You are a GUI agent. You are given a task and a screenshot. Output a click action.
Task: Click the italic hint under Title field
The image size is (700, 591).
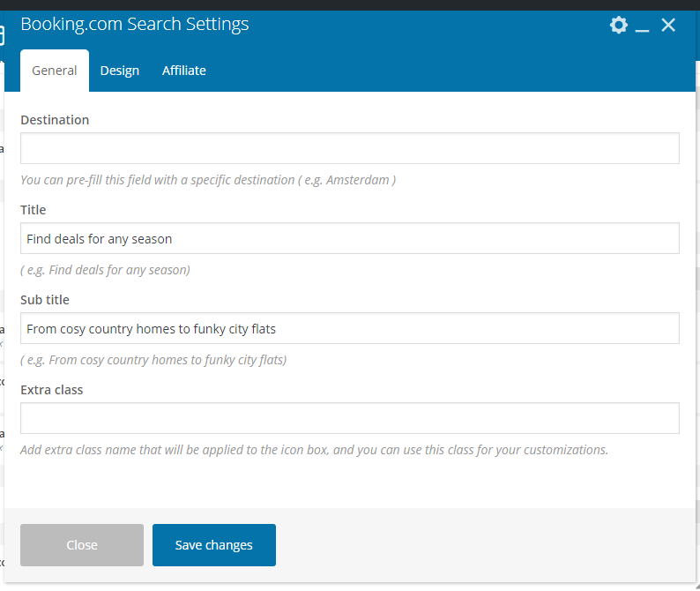coord(106,270)
